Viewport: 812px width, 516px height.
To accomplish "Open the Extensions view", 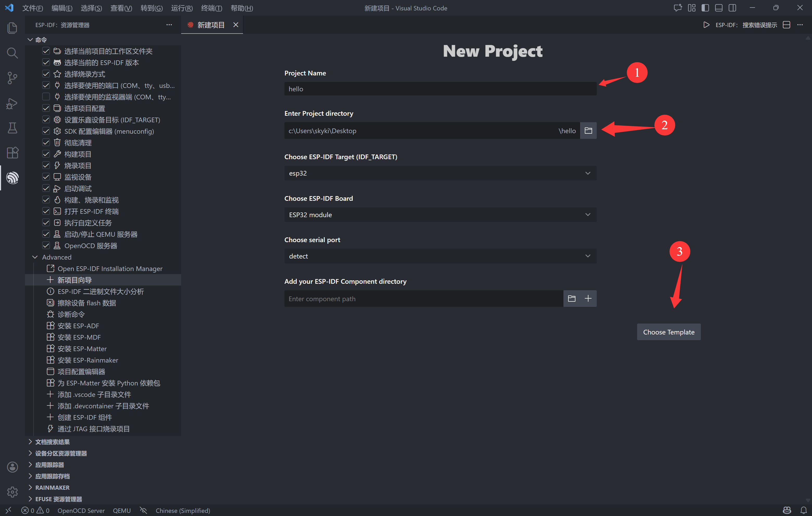I will 12,153.
